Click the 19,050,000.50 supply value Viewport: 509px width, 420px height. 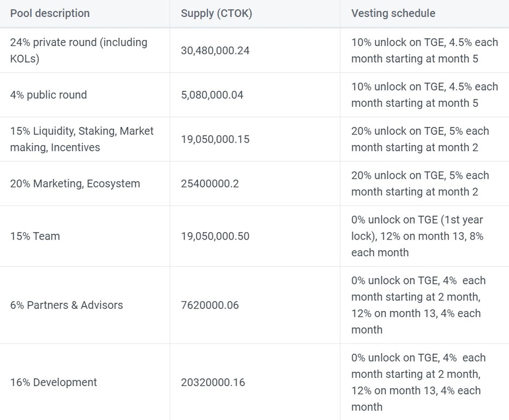215,236
